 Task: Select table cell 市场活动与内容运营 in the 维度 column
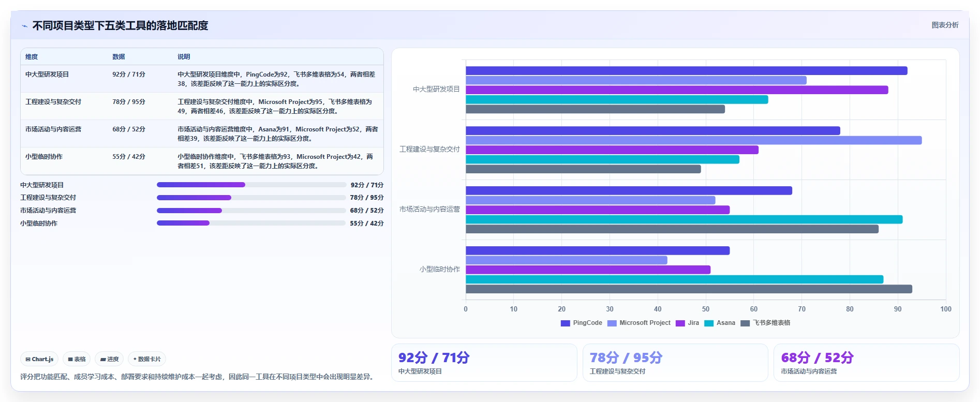coord(53,129)
